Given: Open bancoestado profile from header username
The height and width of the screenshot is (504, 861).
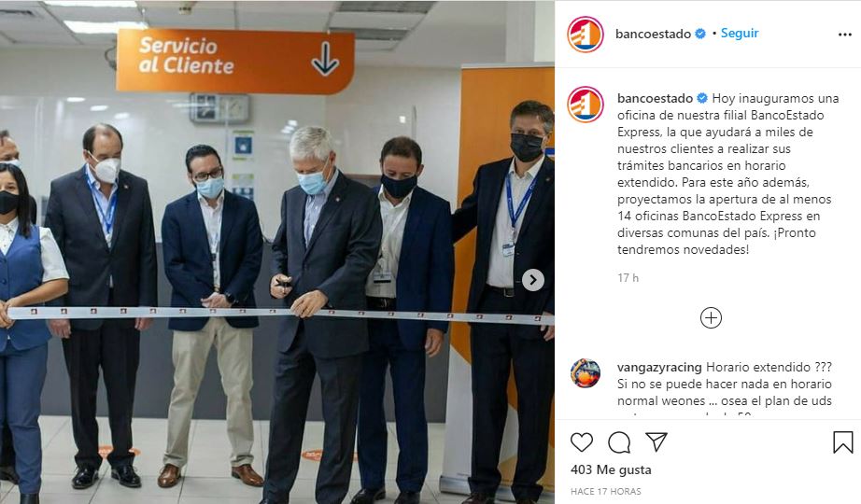Looking at the screenshot, I should pyautogui.click(x=653, y=34).
